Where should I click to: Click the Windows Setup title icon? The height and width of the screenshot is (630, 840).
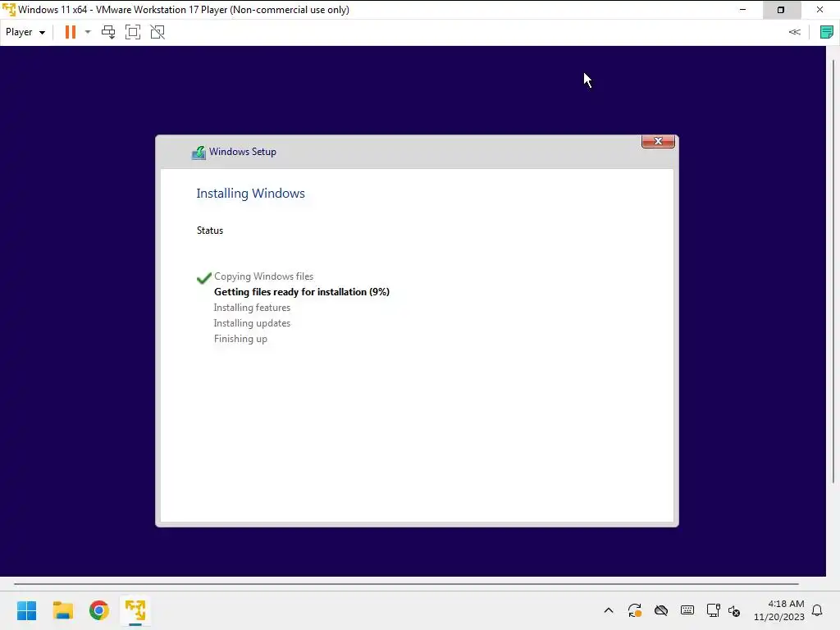[x=199, y=153]
